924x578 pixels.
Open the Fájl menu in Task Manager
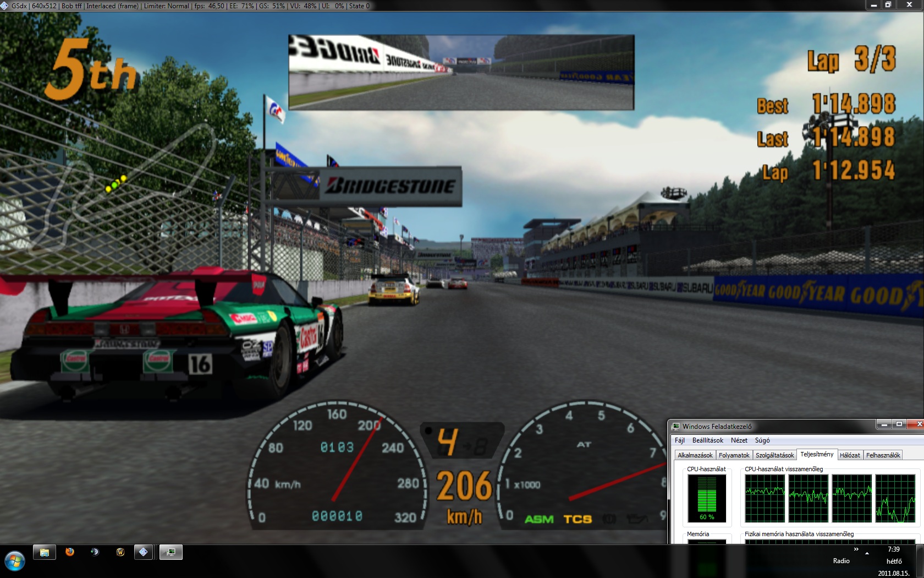tap(680, 440)
